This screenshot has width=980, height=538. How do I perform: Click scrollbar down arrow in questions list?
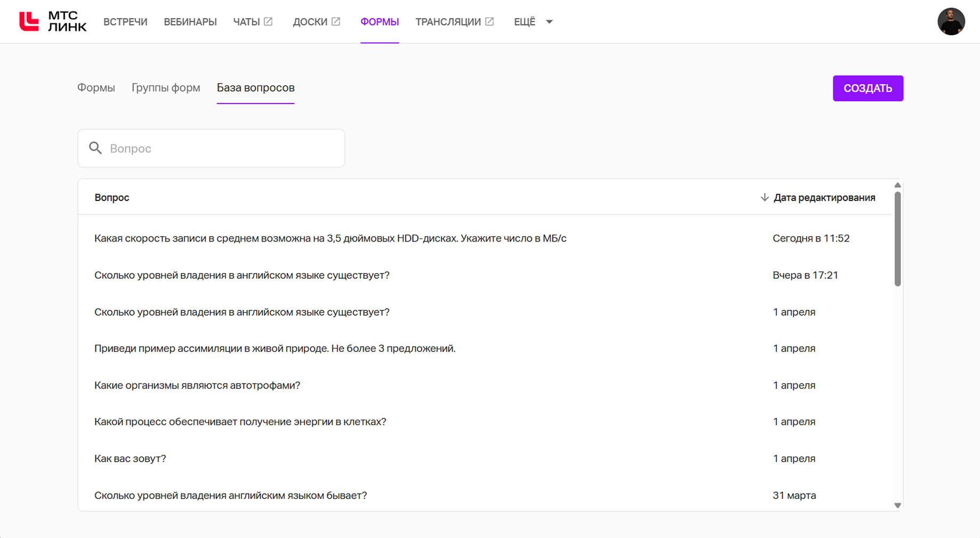point(897,505)
